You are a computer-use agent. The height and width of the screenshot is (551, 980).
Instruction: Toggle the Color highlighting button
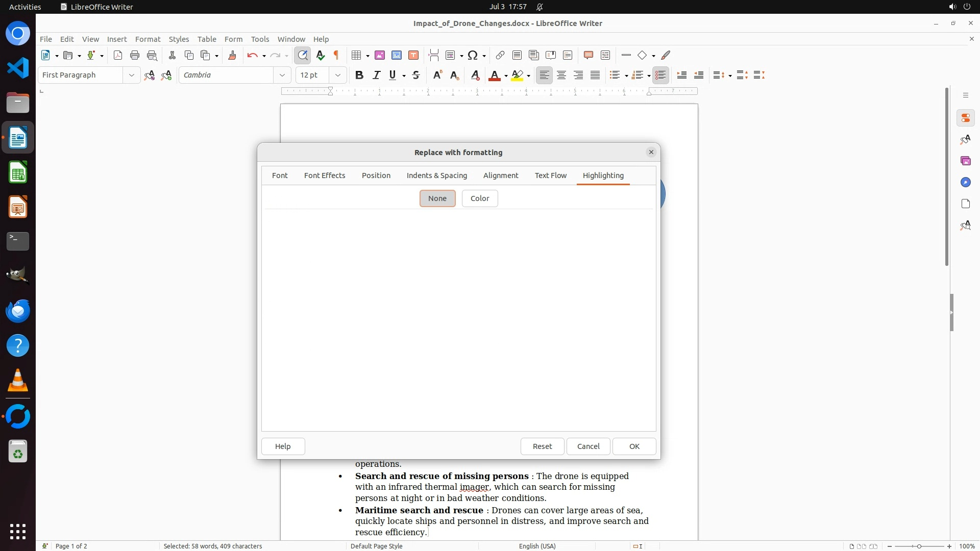(x=479, y=198)
